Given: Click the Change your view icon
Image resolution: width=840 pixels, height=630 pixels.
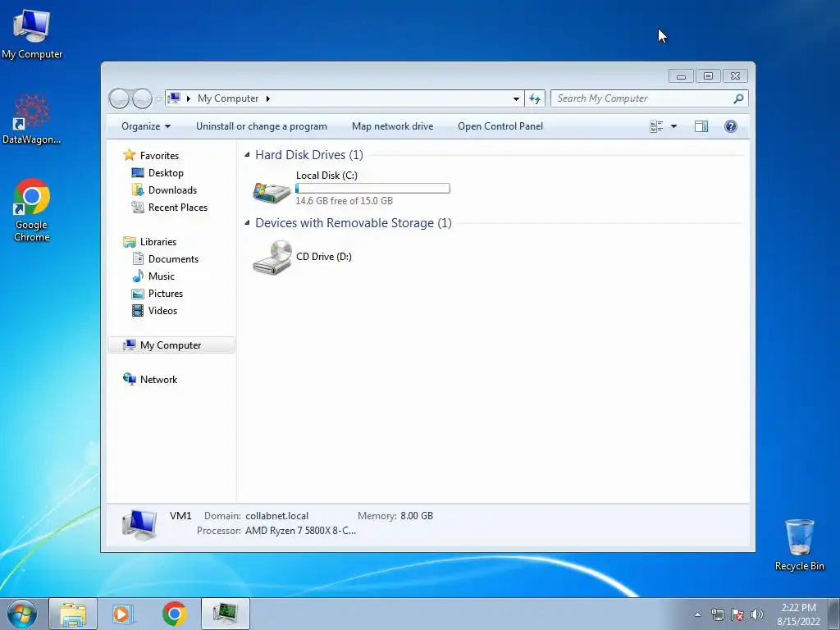Looking at the screenshot, I should [656, 126].
